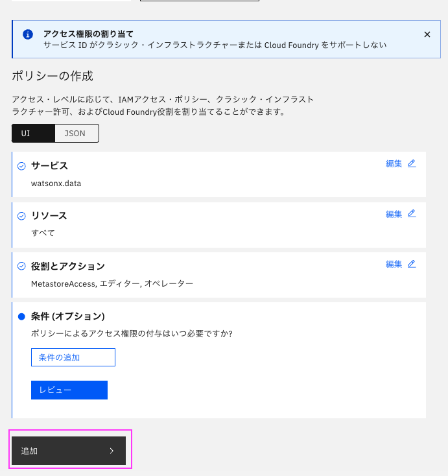Screen dimensions: 448x476
Task: Click the ポリシーの作成 heading
Action: pos(53,76)
